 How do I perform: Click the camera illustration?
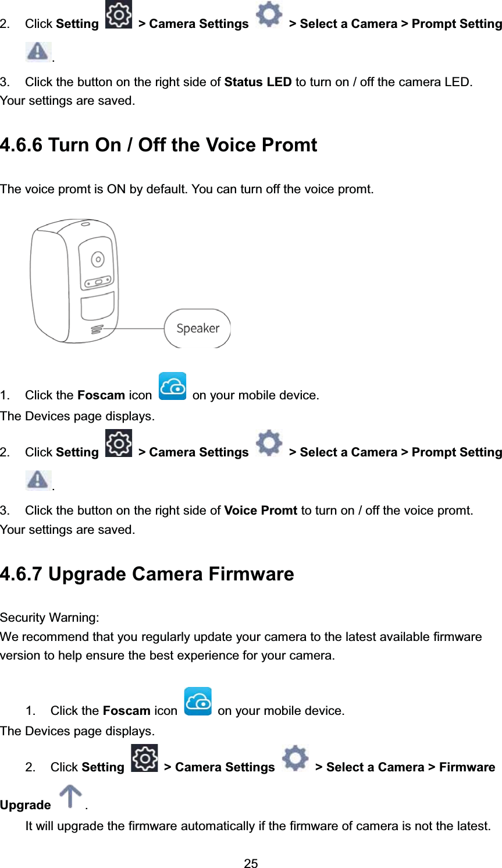(74, 281)
